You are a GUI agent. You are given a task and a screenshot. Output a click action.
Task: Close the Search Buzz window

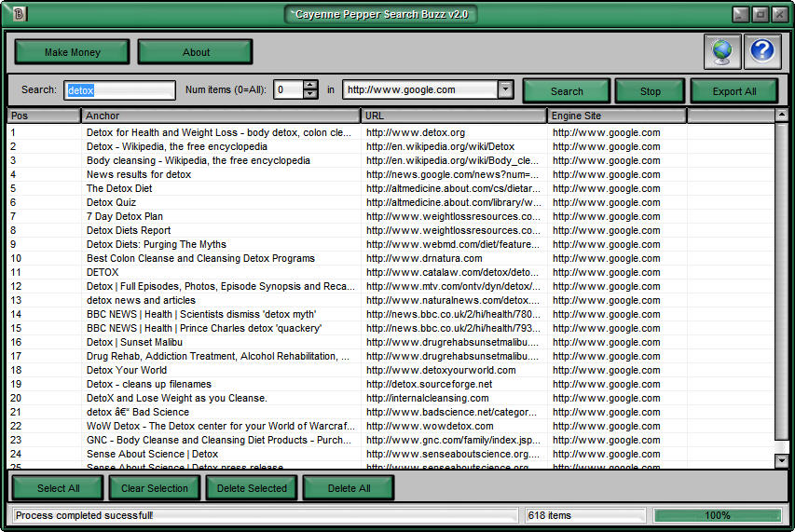pyautogui.click(x=779, y=14)
